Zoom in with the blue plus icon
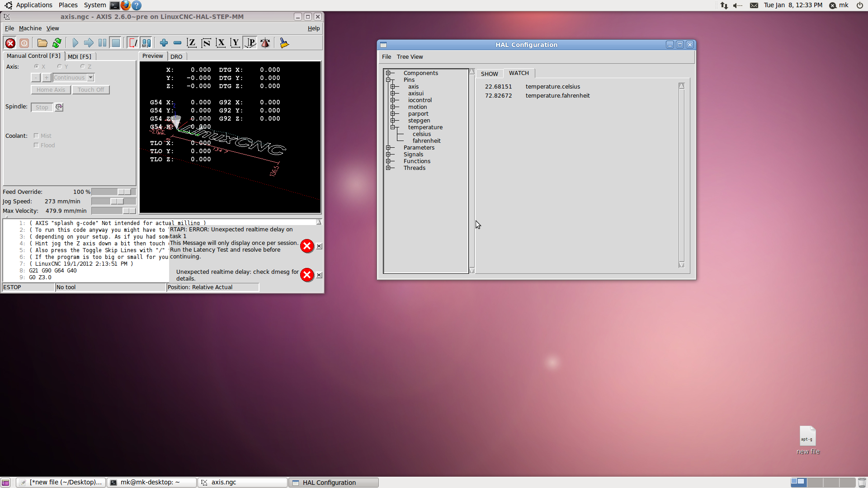Viewport: 868px width, 488px height. tap(164, 43)
